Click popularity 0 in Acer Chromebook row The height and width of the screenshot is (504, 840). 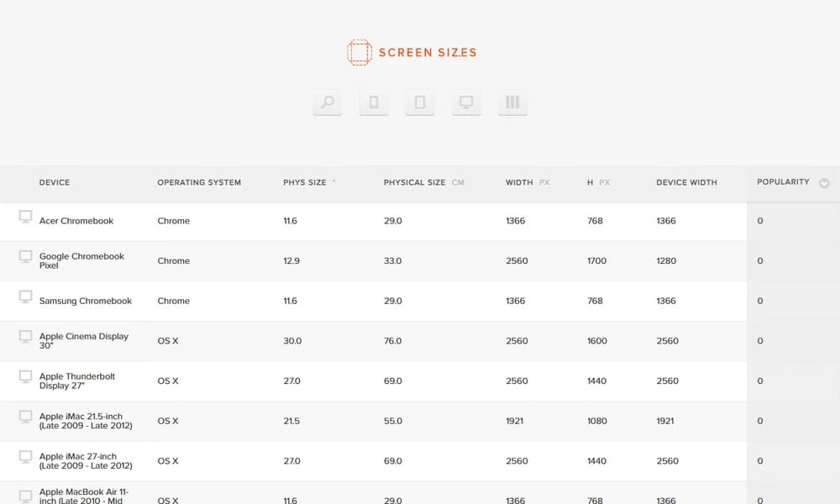(x=760, y=221)
